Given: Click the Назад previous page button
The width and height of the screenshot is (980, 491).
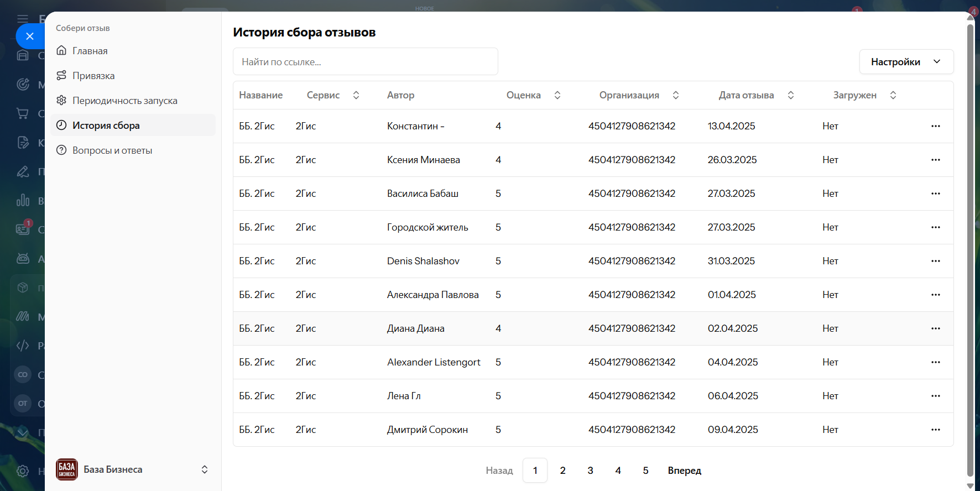Looking at the screenshot, I should pos(499,471).
